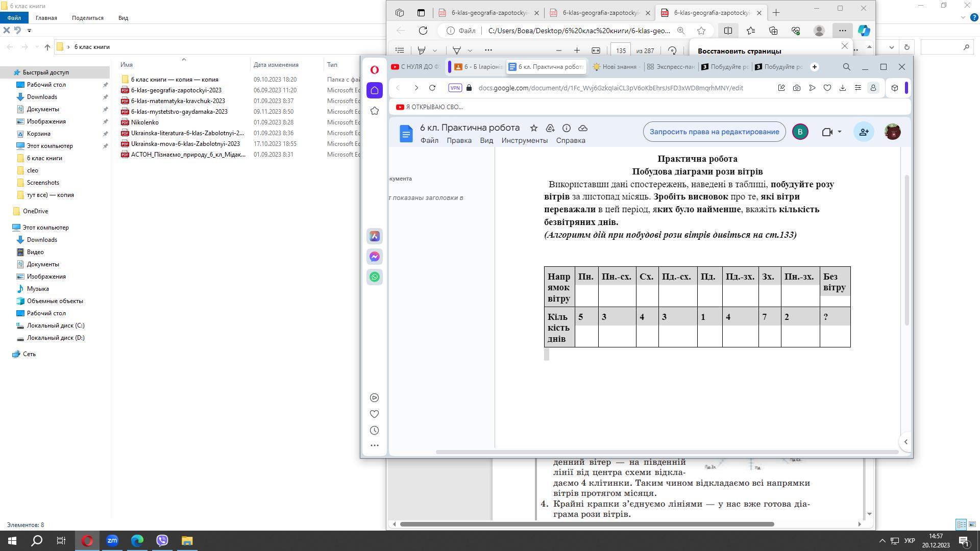Open the document status cloud icon
This screenshot has height=551, width=980.
pos(583,128)
